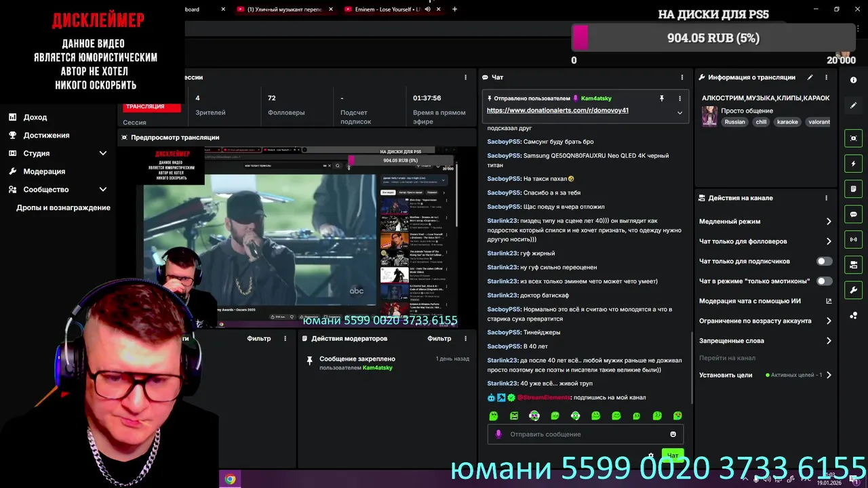Close the Уличный музыкант tab
Viewport: 868px width, 488px height.
(331, 9)
